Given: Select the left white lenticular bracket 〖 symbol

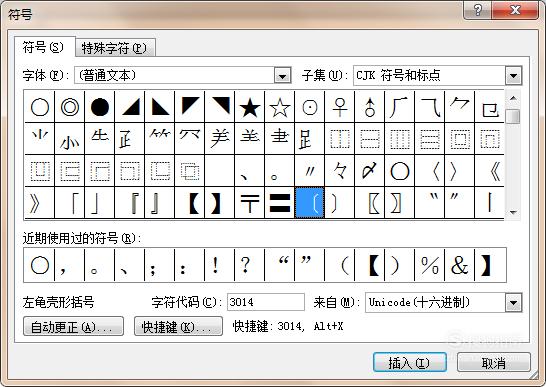Looking at the screenshot, I should pyautogui.click(x=369, y=203).
